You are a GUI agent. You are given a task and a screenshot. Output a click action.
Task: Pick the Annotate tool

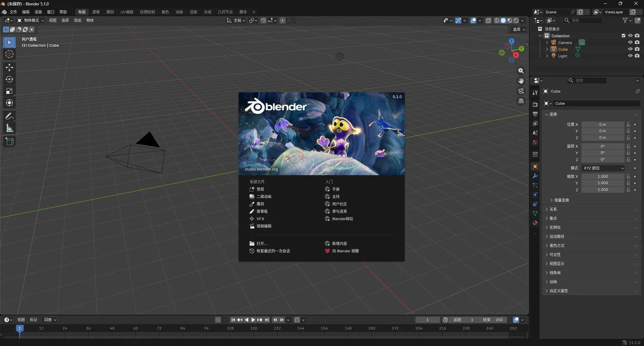point(9,116)
